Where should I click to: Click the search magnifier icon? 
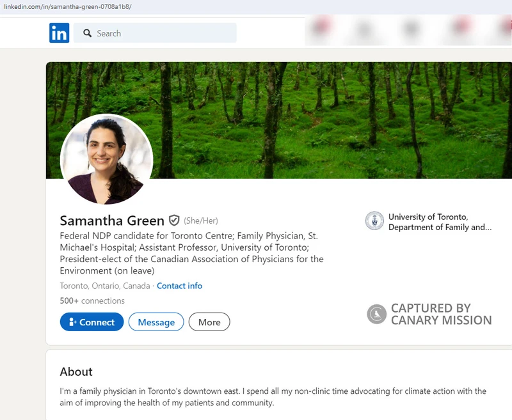click(x=87, y=33)
